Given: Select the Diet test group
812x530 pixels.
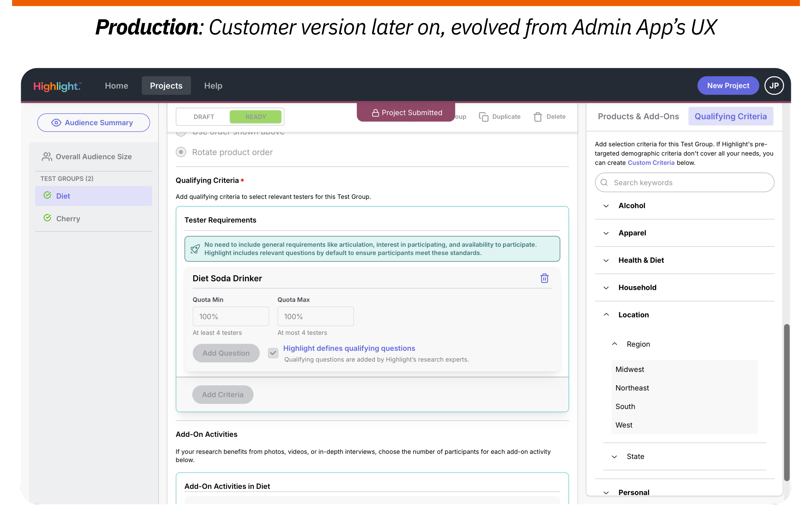Looking at the screenshot, I should coord(93,196).
